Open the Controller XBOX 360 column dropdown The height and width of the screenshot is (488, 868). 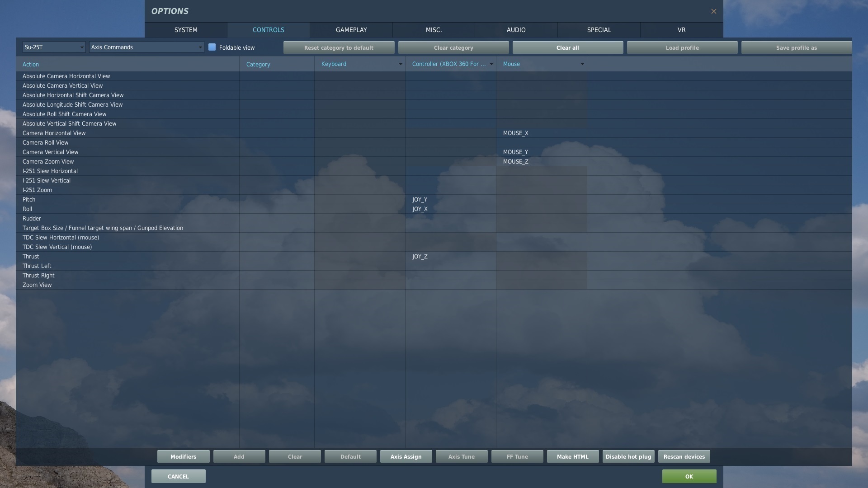pos(491,64)
